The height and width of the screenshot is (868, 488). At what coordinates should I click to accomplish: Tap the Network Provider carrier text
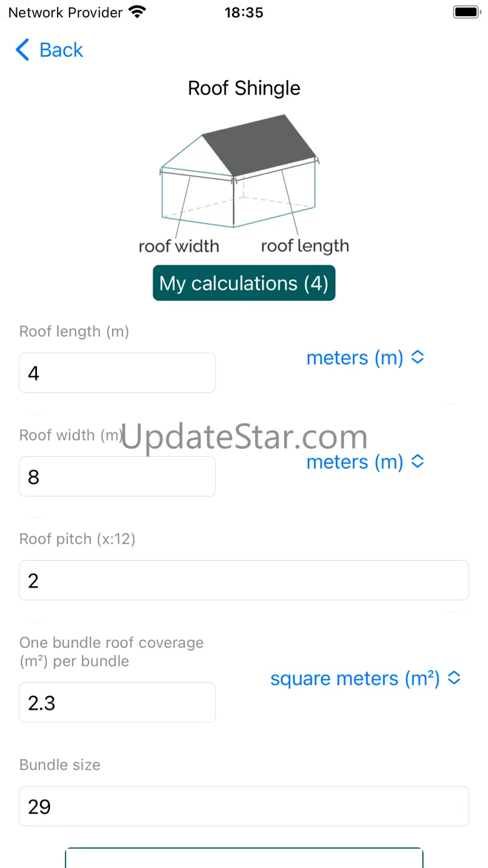66,12
